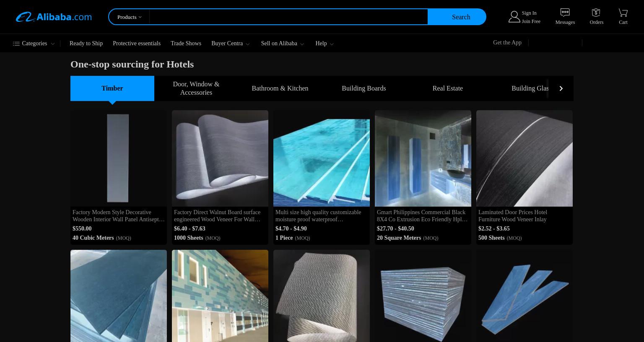Image resolution: width=644 pixels, height=342 pixels.
Task: Click 'One-stop sourcing for Hotels' heading
Action: click(x=132, y=64)
